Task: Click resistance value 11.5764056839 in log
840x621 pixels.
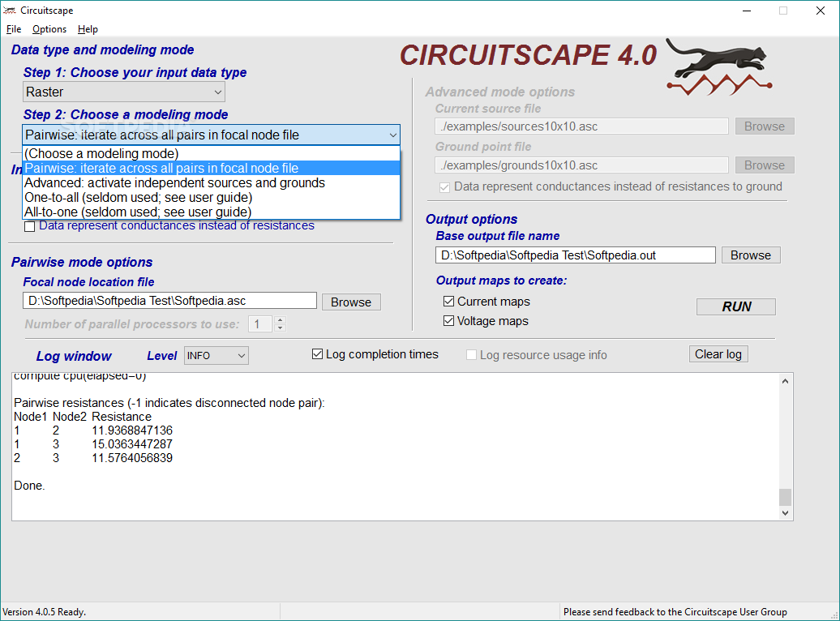Action: click(132, 458)
